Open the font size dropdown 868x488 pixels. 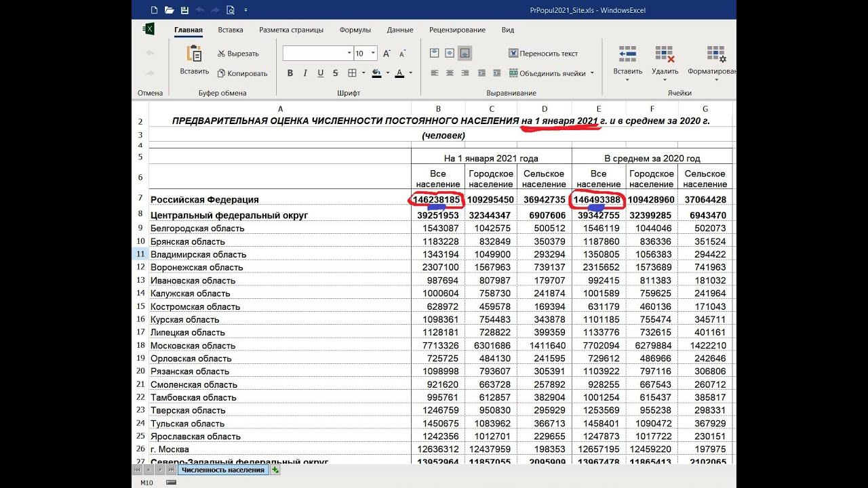(x=373, y=54)
